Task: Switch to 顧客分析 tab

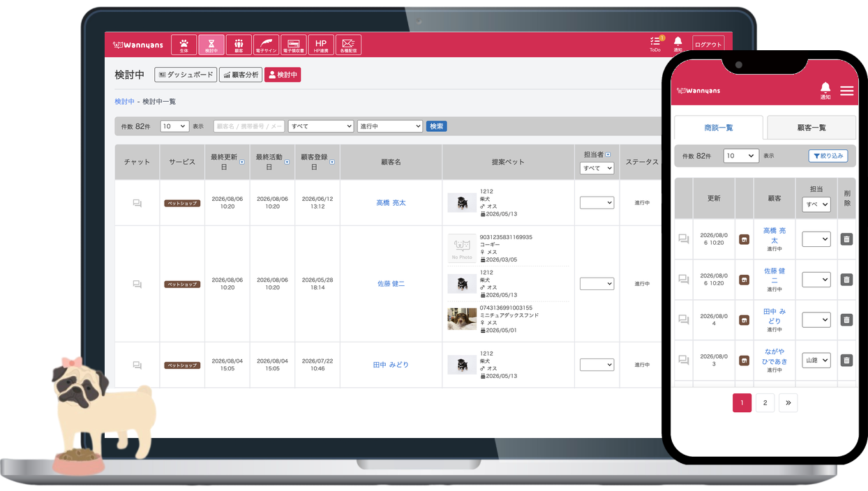Action: pyautogui.click(x=241, y=75)
